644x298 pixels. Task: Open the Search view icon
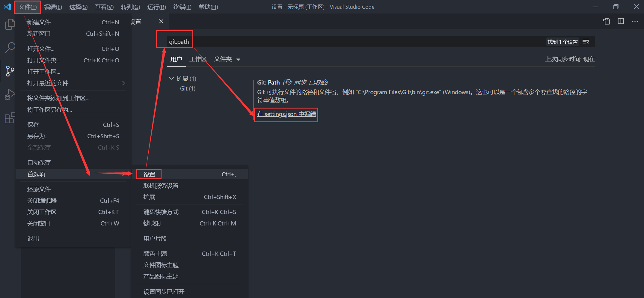click(x=10, y=47)
